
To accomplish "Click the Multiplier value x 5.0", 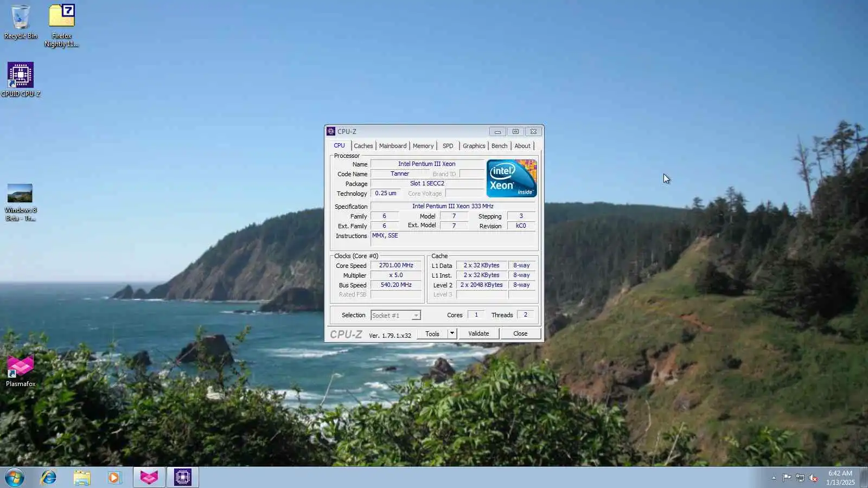I will (396, 275).
